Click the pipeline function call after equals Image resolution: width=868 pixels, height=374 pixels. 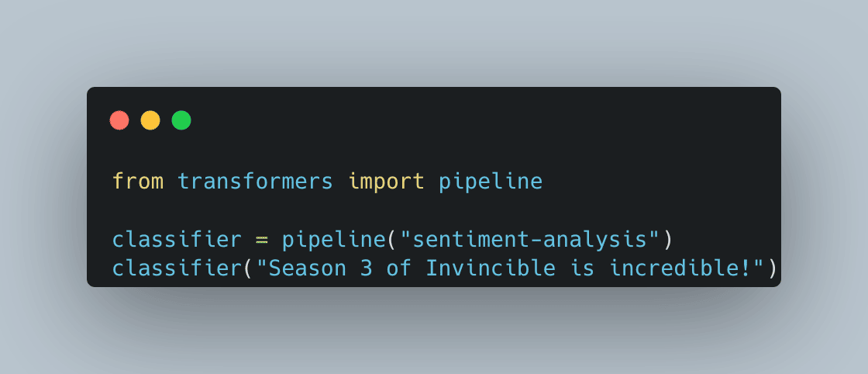tap(333, 240)
